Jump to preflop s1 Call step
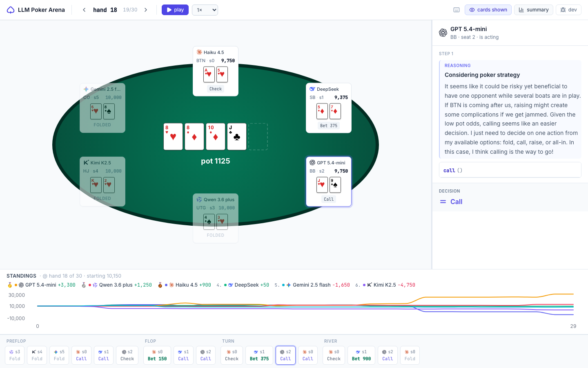 104,355
